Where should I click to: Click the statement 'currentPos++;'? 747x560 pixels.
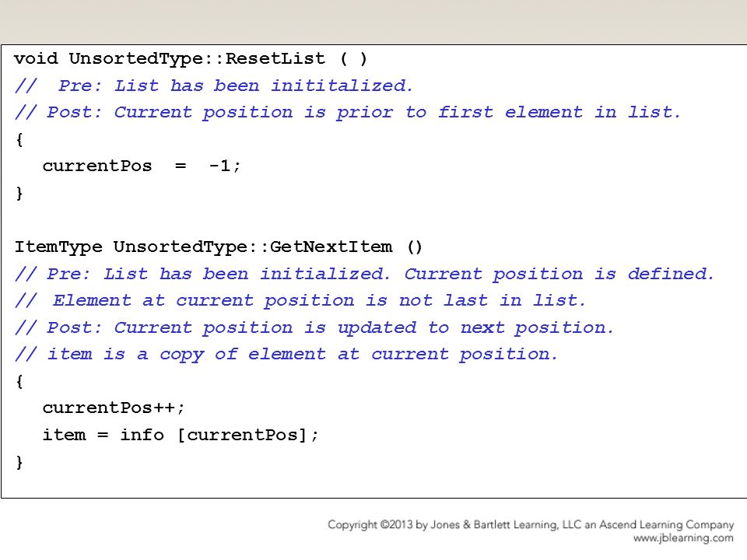114,408
